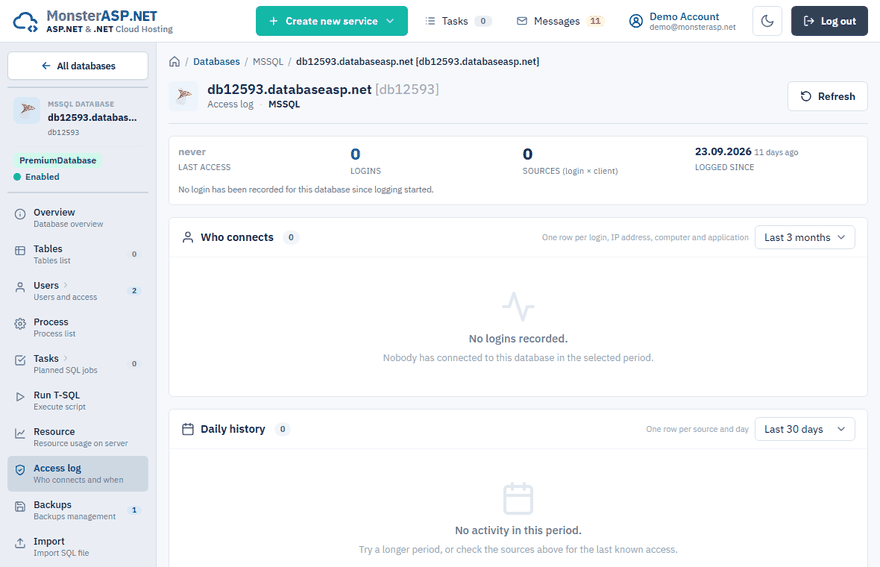Image resolution: width=880 pixels, height=567 pixels.
Task: Click the Backups save-disk icon
Action: click(x=20, y=506)
